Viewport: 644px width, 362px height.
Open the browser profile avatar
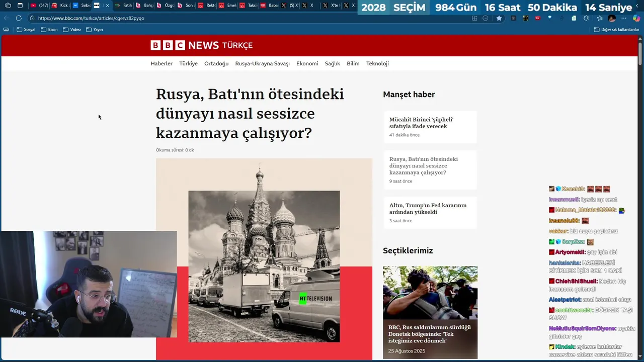(x=612, y=18)
